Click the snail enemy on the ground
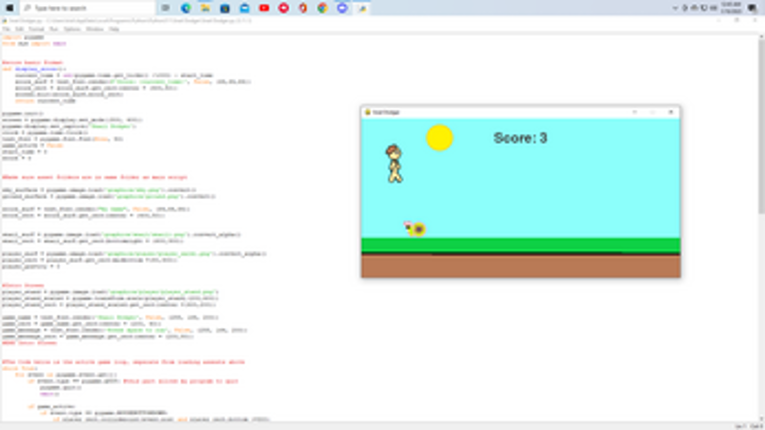 point(415,229)
